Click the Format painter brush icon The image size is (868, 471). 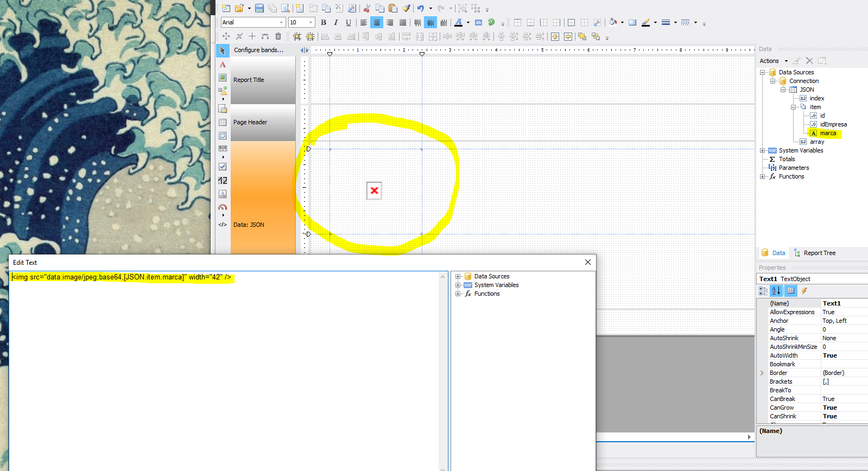406,8
